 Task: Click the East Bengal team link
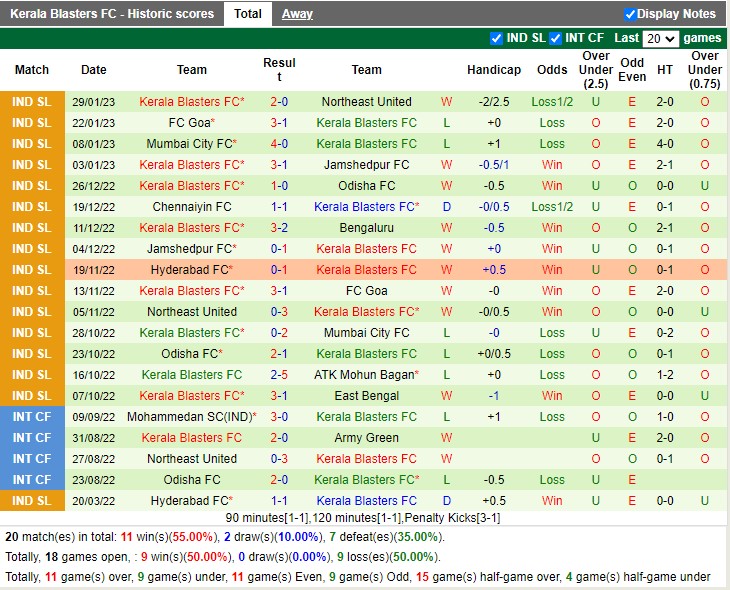click(x=366, y=396)
